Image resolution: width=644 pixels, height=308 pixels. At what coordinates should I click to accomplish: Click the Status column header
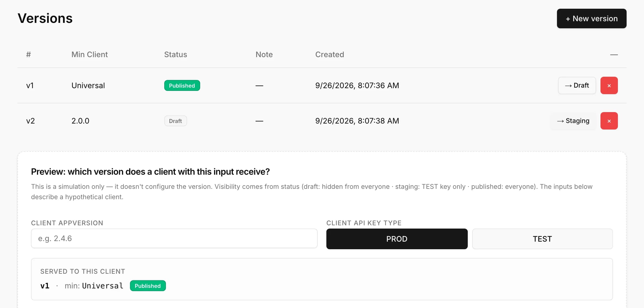coord(175,54)
